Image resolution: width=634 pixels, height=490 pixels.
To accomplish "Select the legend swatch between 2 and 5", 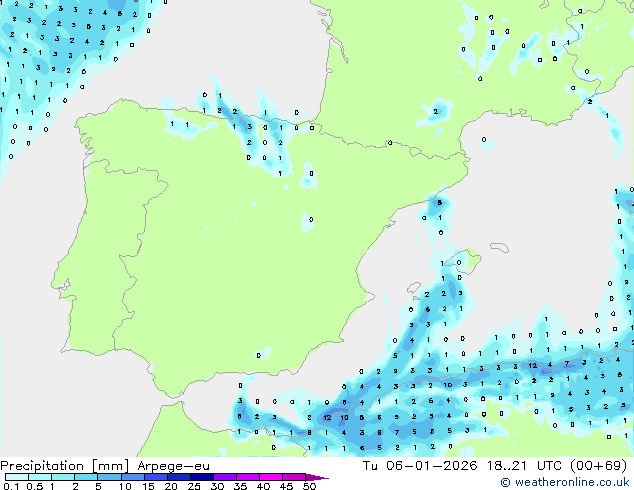I will click(x=86, y=477).
